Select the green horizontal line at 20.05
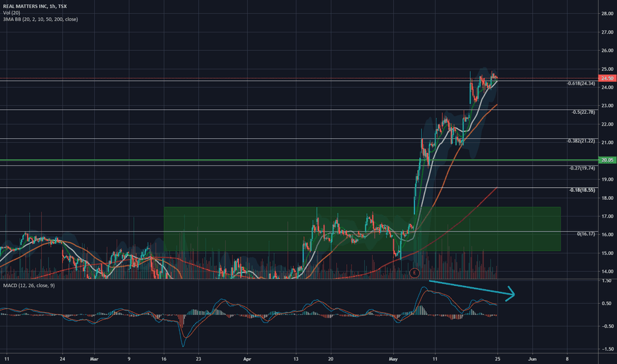 click(x=299, y=160)
